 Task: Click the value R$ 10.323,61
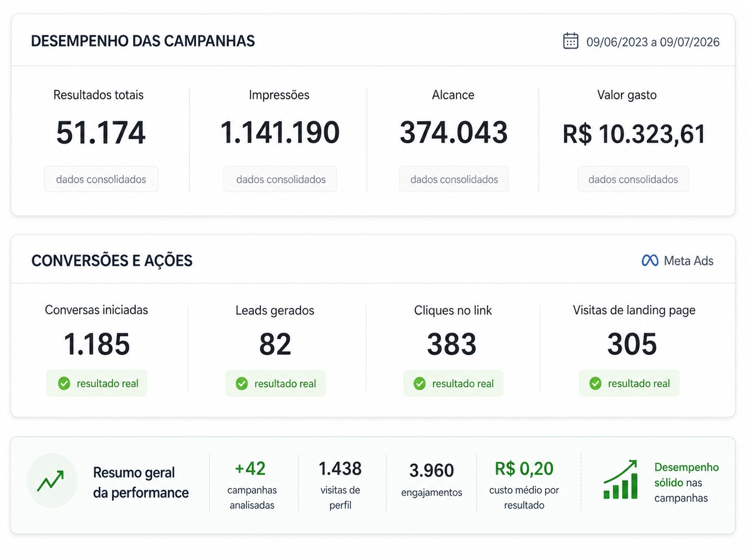634,134
